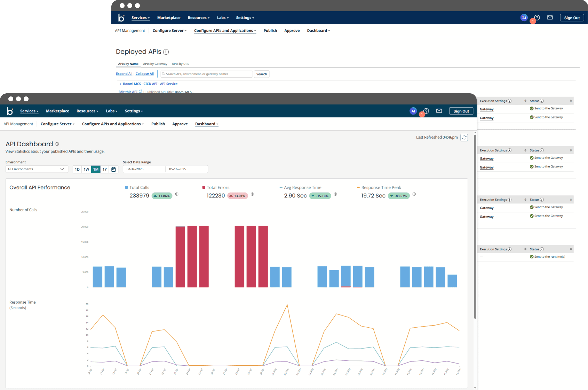
Task: Select the 1W time range toggle
Action: [x=86, y=170]
